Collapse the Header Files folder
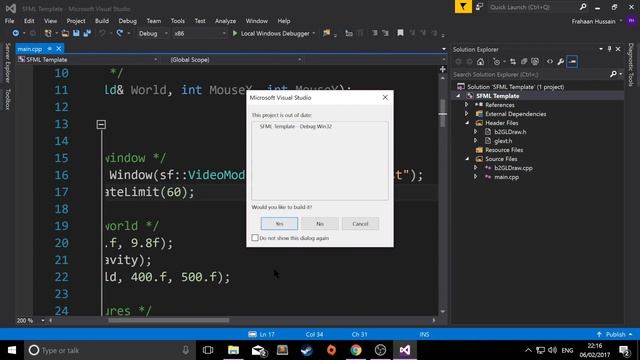 point(467,123)
